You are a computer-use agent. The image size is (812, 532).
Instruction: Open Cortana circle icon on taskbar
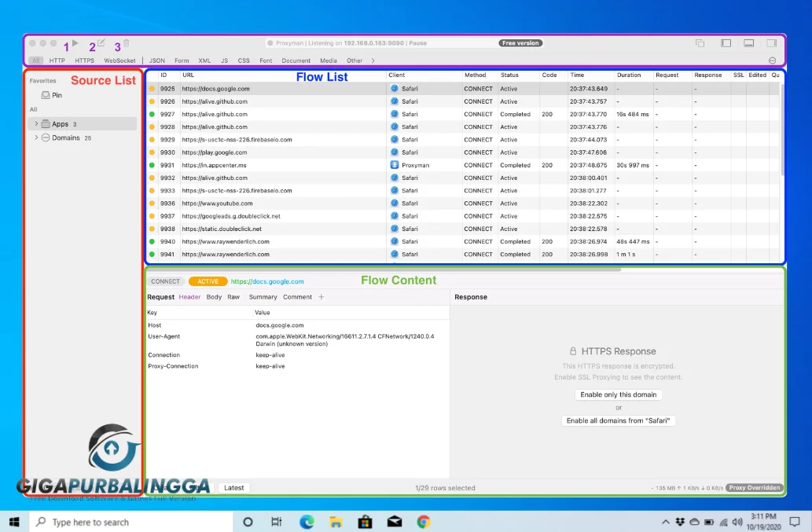point(248,522)
